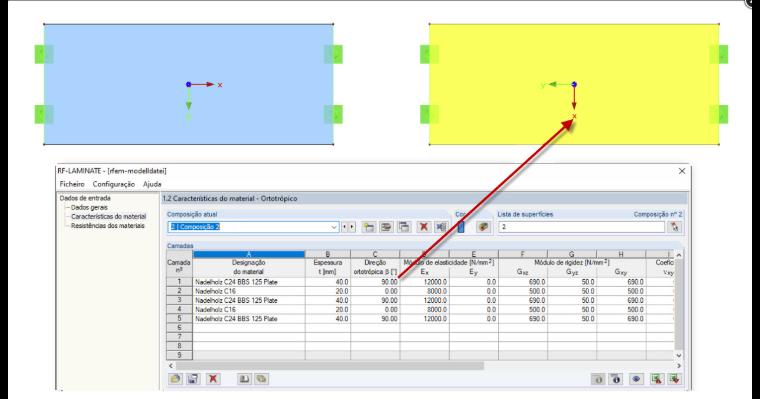Click row 2 material cell Nadelholz C16
Screen dimensions: 760x399
tap(249, 291)
